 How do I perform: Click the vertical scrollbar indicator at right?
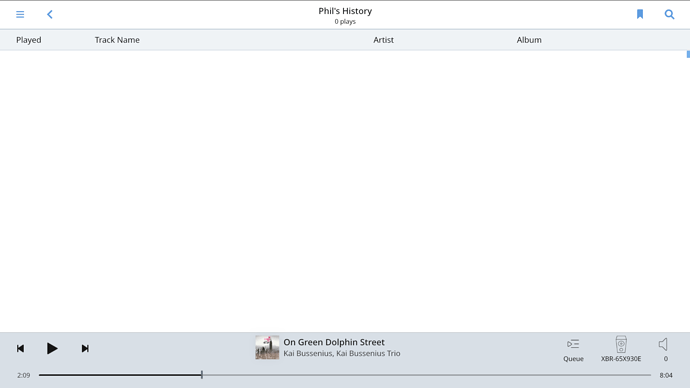tap(688, 54)
